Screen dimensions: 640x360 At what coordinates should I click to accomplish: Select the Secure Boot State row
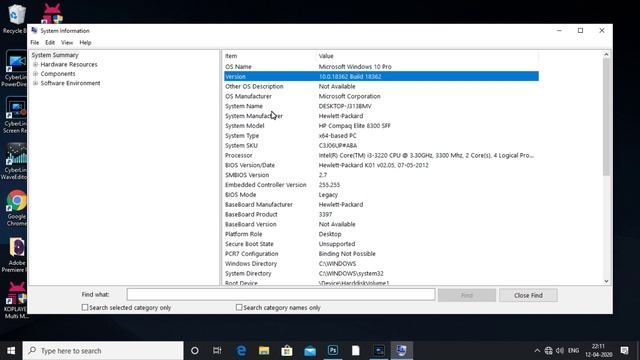[381, 244]
